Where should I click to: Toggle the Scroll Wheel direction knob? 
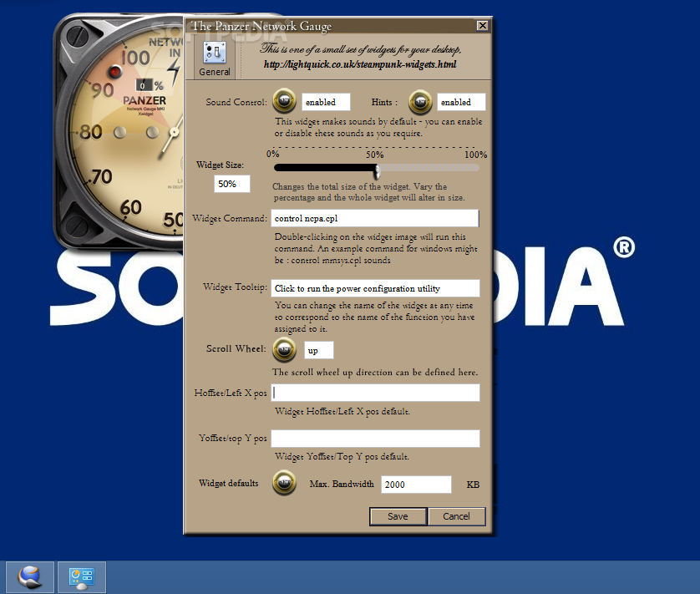coord(284,349)
